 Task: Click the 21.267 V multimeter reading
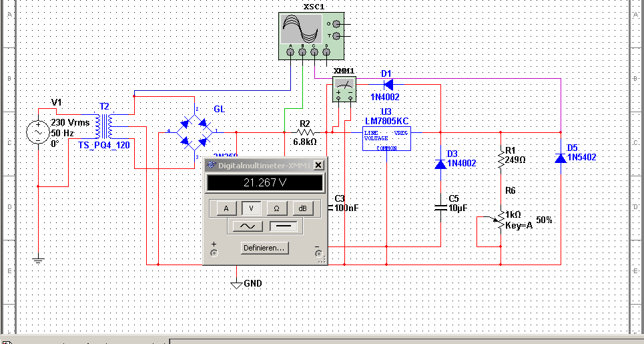(x=265, y=183)
